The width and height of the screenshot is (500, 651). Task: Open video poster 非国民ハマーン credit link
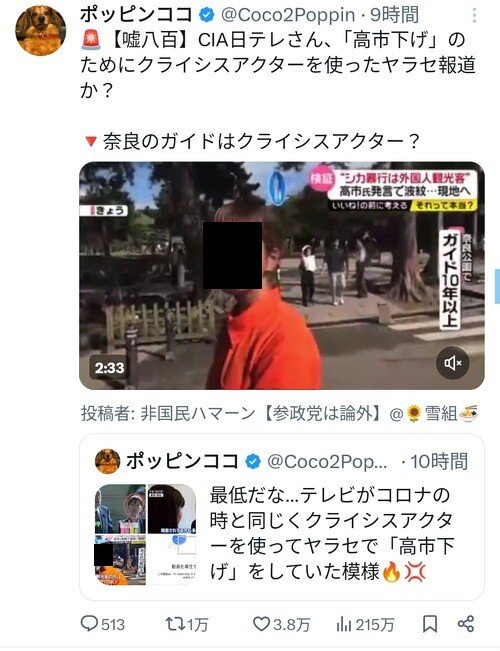(279, 414)
